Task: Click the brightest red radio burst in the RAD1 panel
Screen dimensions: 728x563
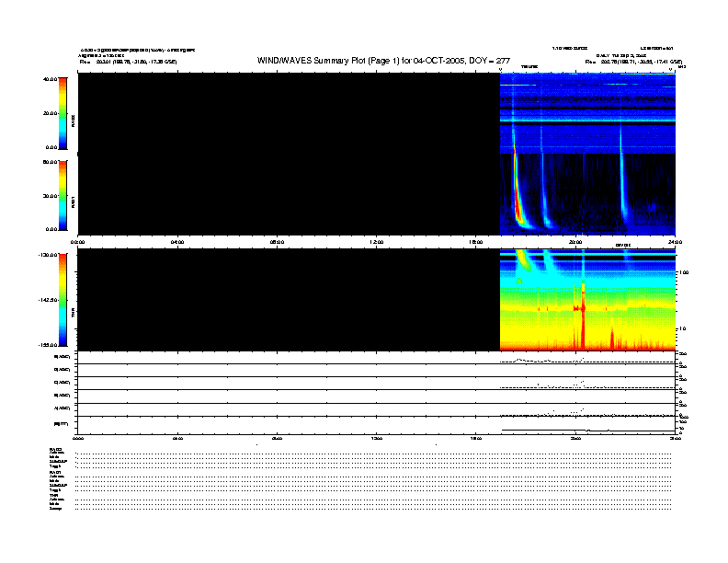Action: coord(518,198)
